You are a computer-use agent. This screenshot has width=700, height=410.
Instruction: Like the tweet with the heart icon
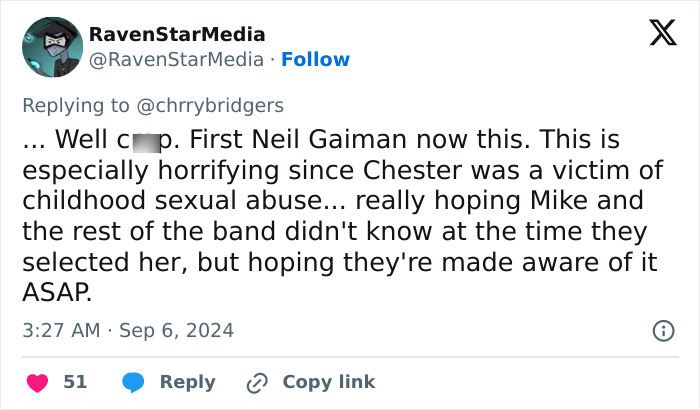click(36, 382)
